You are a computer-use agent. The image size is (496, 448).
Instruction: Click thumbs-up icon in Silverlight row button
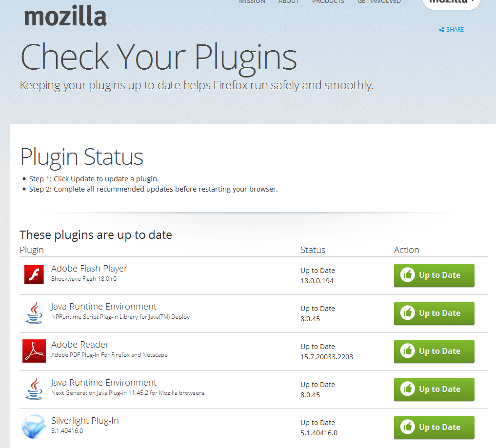click(407, 427)
